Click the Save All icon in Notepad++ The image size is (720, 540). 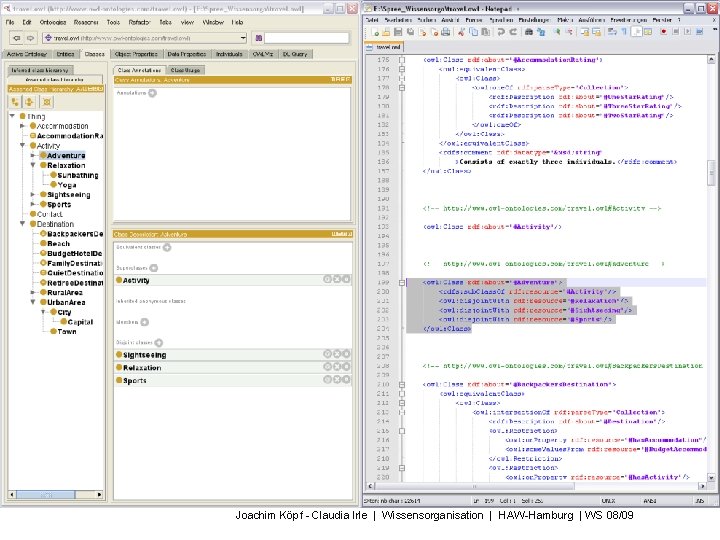coord(410,32)
